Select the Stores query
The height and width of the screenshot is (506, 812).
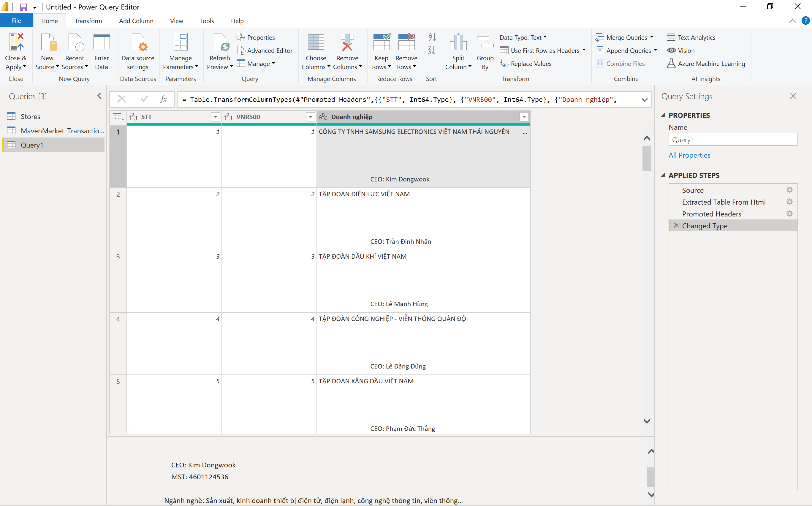coord(53,116)
